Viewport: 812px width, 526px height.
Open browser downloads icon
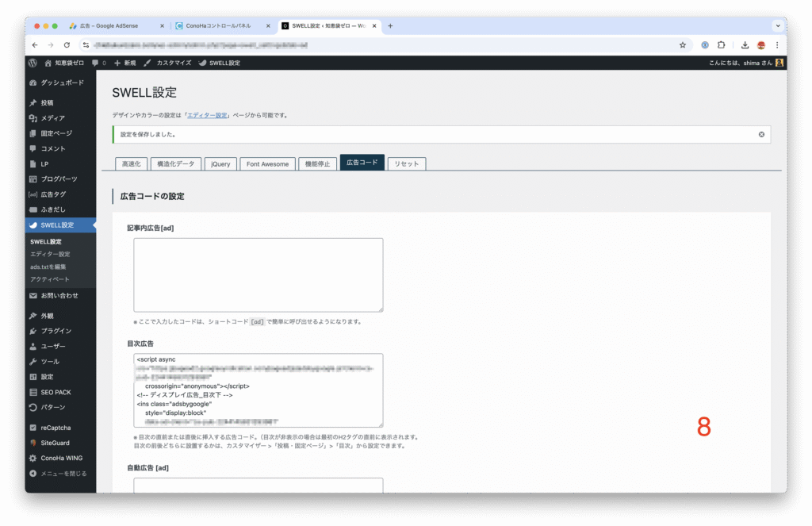tap(744, 45)
